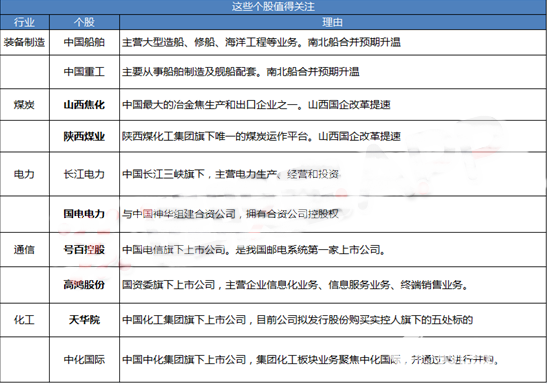Click the table title 这些个股值得关注

pyautogui.click(x=273, y=7)
